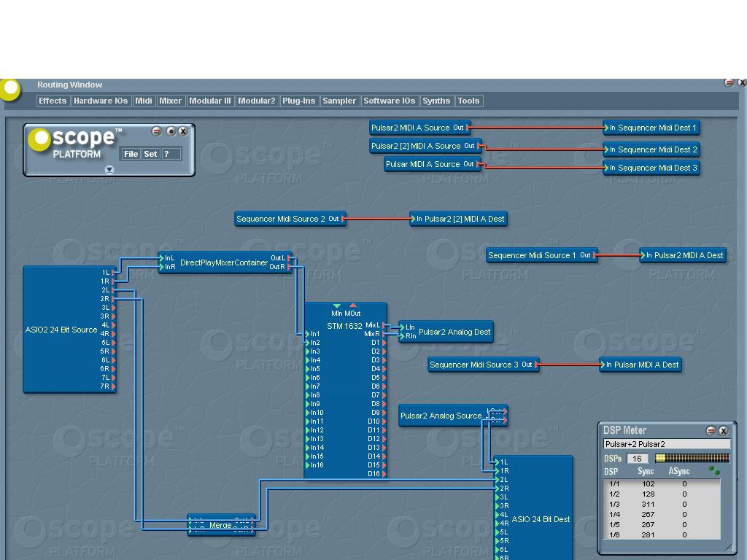Click the Pulsar+2 Pulsar2 field in DSP Meter
This screenshot has height=560, width=747.
[667, 444]
